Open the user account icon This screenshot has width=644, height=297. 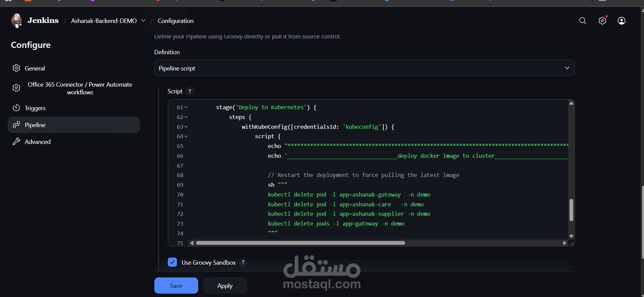[621, 21]
